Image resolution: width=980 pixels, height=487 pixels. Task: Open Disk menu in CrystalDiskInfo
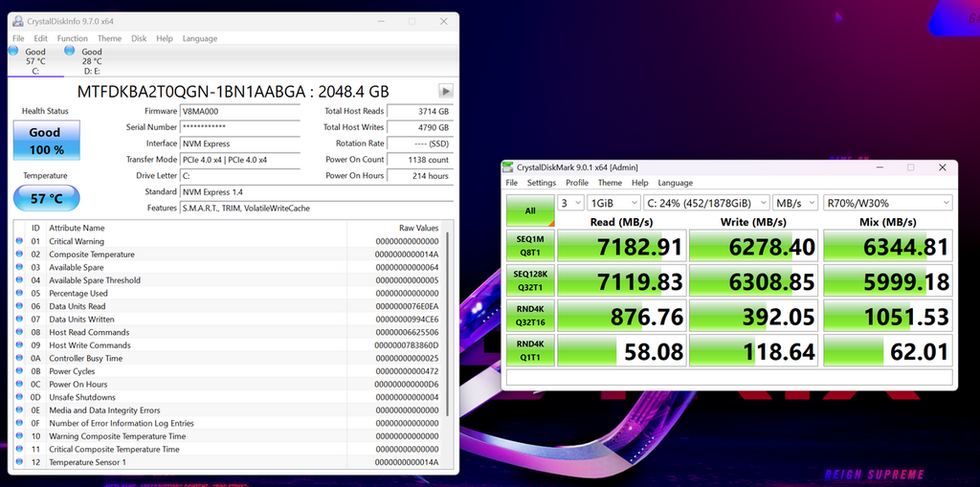click(x=139, y=38)
